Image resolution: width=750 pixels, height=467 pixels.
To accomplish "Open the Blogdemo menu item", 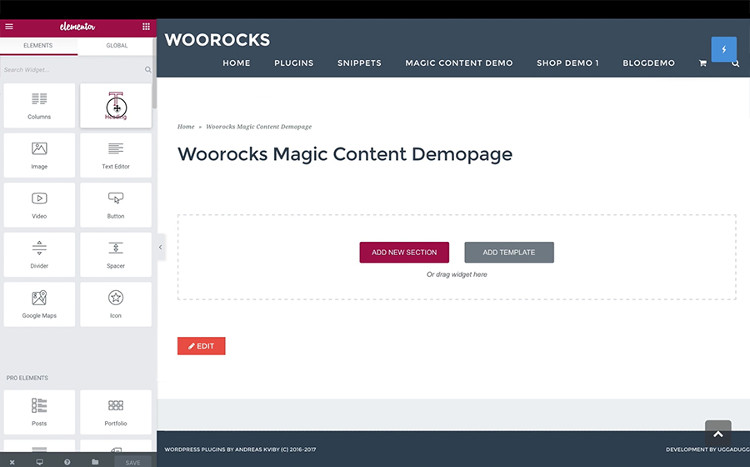I will [x=649, y=63].
